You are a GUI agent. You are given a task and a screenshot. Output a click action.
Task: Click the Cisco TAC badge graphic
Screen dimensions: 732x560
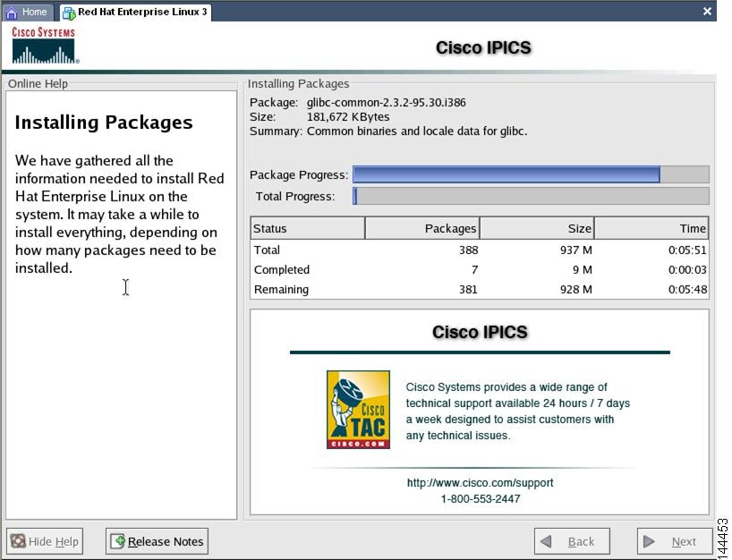[358, 409]
